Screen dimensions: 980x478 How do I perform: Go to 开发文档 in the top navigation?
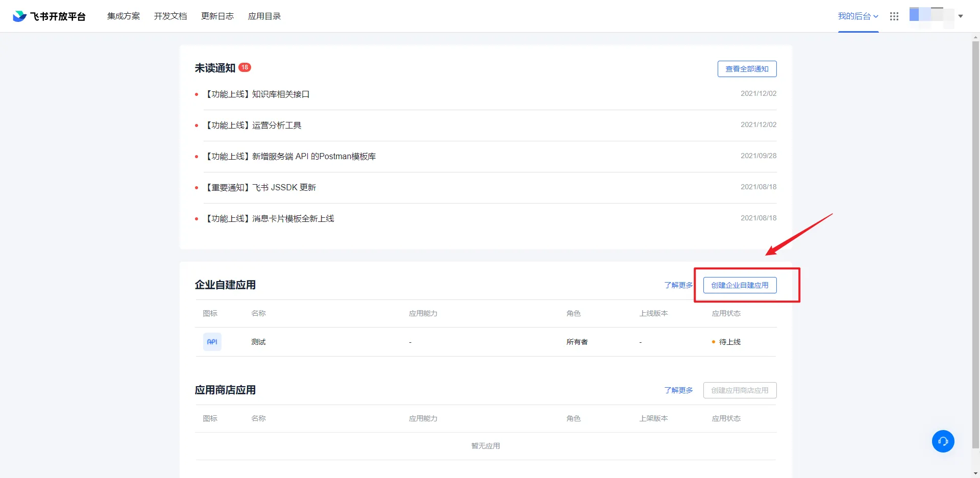170,16
